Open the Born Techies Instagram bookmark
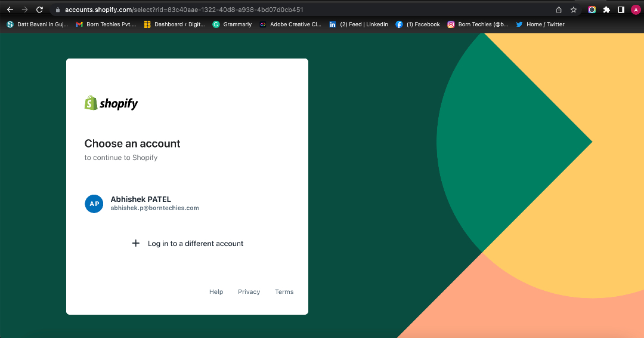This screenshot has height=338, width=644. [x=478, y=24]
